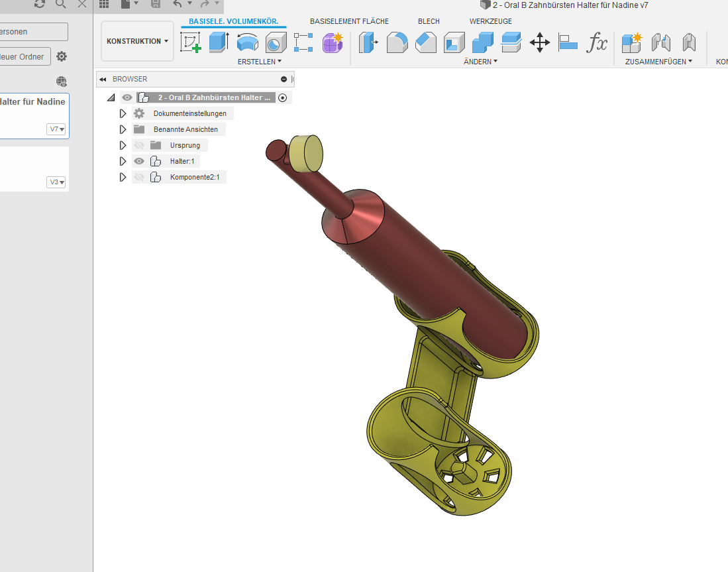The image size is (728, 572).
Task: Open the KONSTRUKTION workspace dropdown
Action: click(137, 41)
